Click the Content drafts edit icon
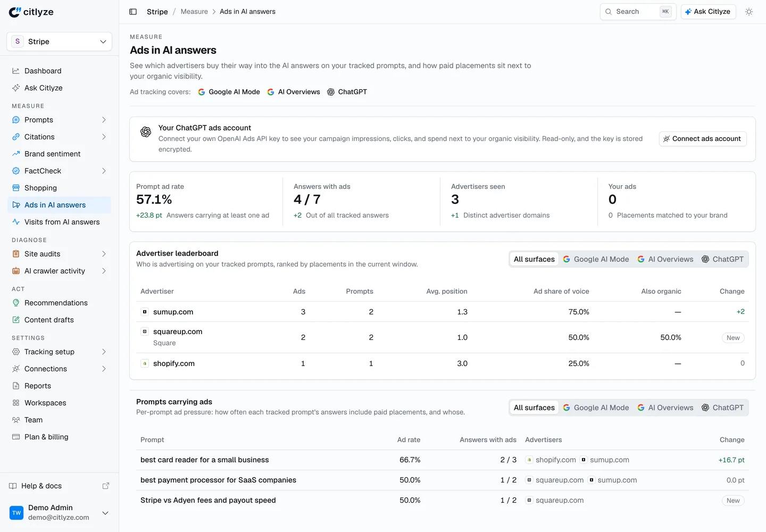 click(x=16, y=320)
